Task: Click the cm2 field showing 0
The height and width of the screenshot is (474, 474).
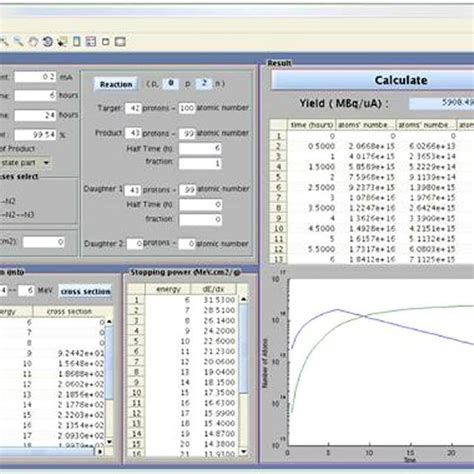Action: 44,242
